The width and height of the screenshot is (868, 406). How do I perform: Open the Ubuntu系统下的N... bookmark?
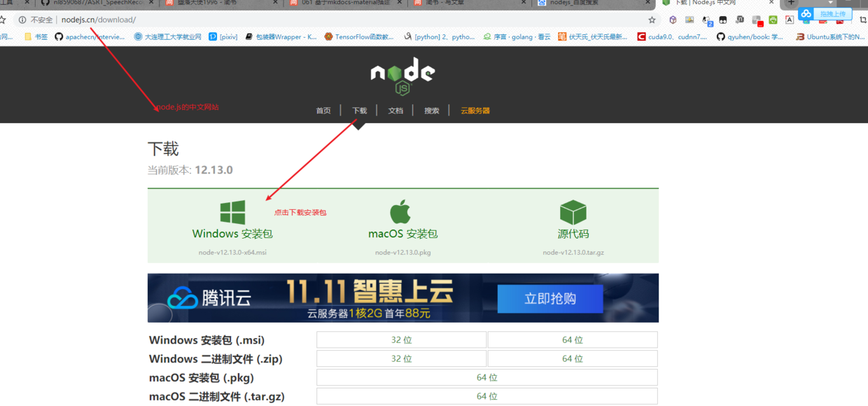tap(830, 36)
